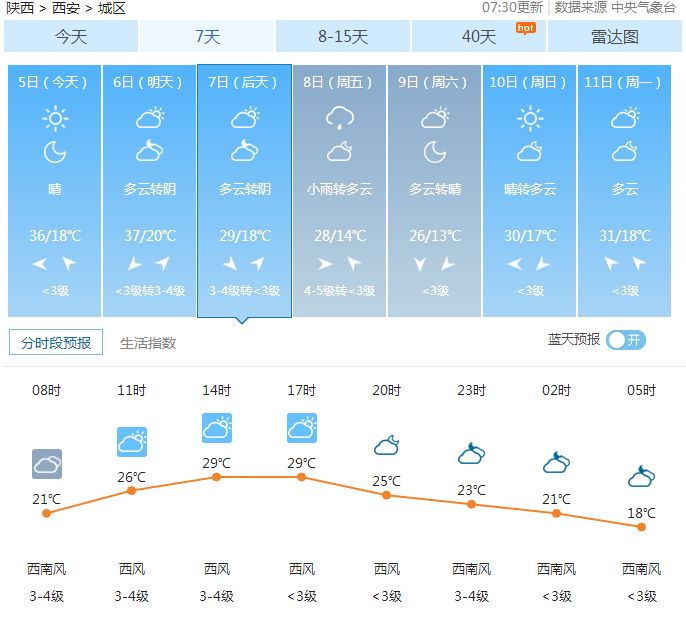Click the 18℃ point at 05时 on chart
This screenshot has height=617, width=686.
coord(641,527)
